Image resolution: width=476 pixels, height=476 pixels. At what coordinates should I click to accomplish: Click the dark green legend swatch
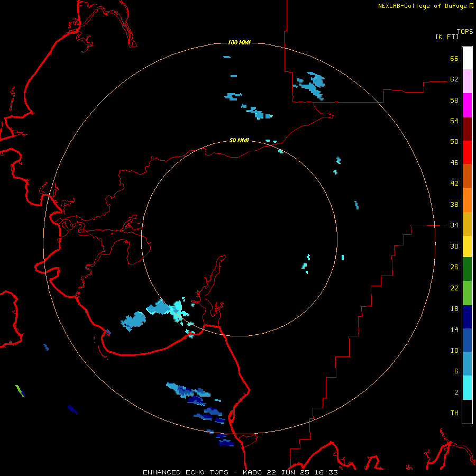[x=467, y=269]
